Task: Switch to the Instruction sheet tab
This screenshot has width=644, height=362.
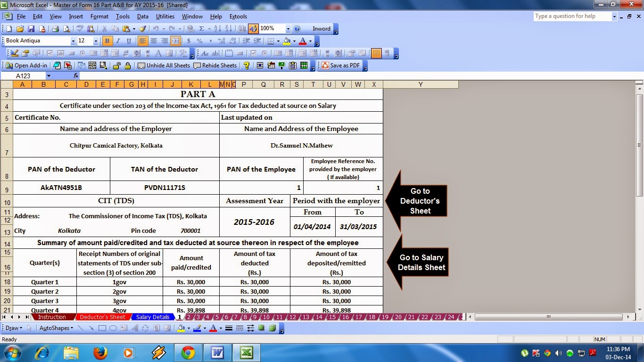Action: click(x=52, y=317)
